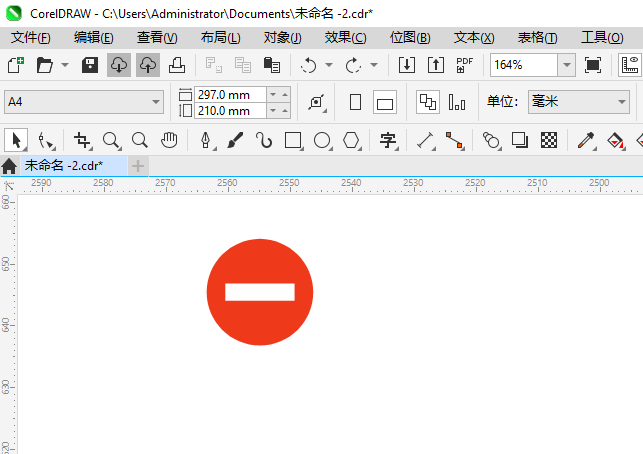The width and height of the screenshot is (643, 454).
Task: Decrease page height with down stepper
Action: (273, 111)
